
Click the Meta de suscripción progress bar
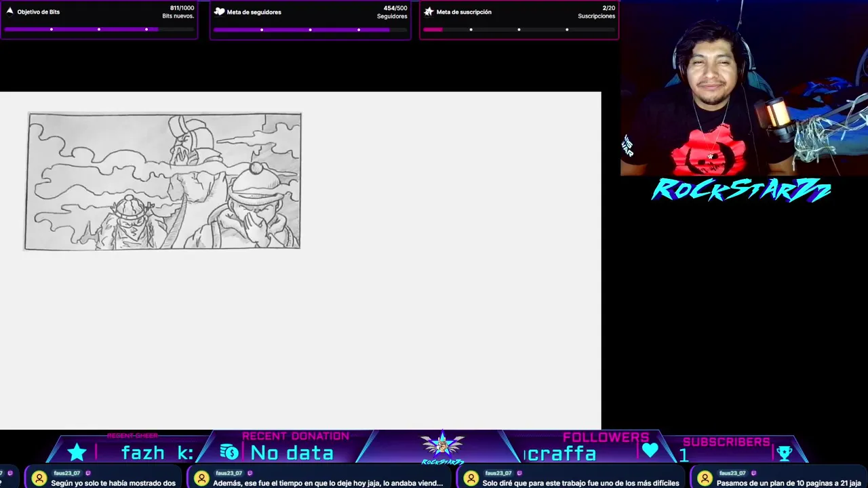click(x=519, y=29)
